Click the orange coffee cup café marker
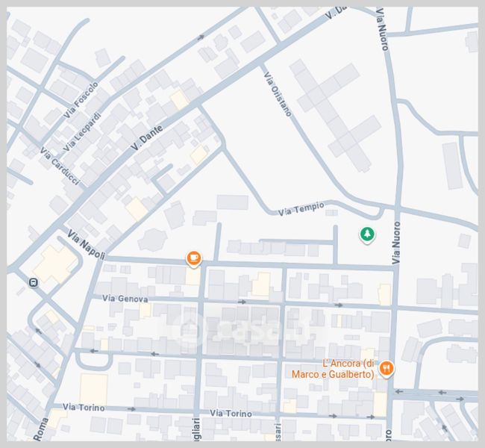The height and width of the screenshot is (448, 485). pyautogui.click(x=194, y=258)
